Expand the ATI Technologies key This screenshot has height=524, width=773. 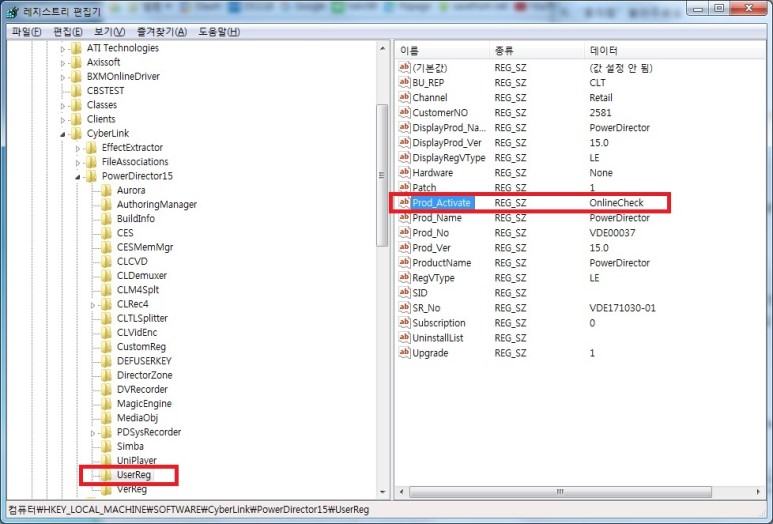(63, 49)
